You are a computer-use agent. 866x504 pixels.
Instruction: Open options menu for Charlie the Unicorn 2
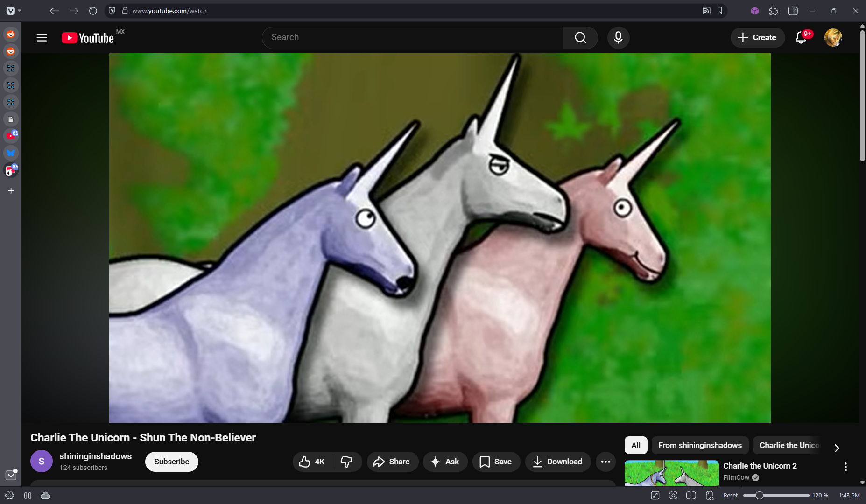[x=845, y=467]
